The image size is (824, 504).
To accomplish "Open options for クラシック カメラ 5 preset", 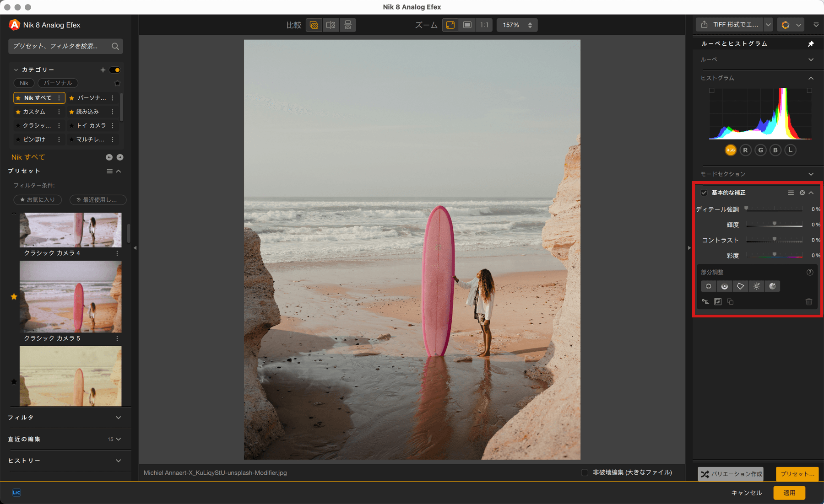I will tap(117, 338).
